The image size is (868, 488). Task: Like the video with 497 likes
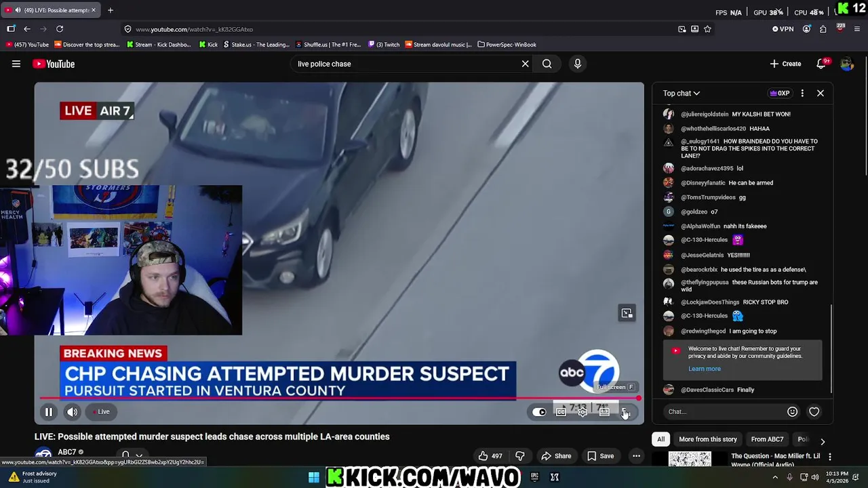[x=490, y=456]
